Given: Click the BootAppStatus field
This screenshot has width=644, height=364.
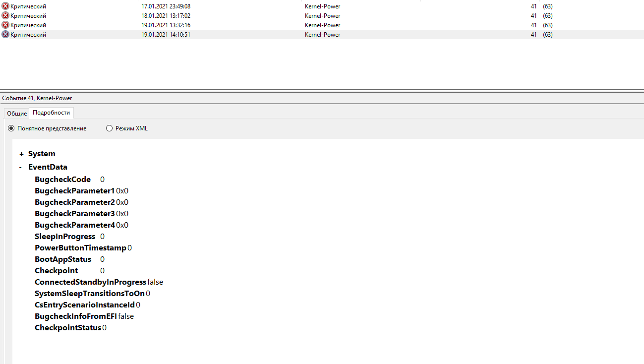Looking at the screenshot, I should tap(69, 259).
